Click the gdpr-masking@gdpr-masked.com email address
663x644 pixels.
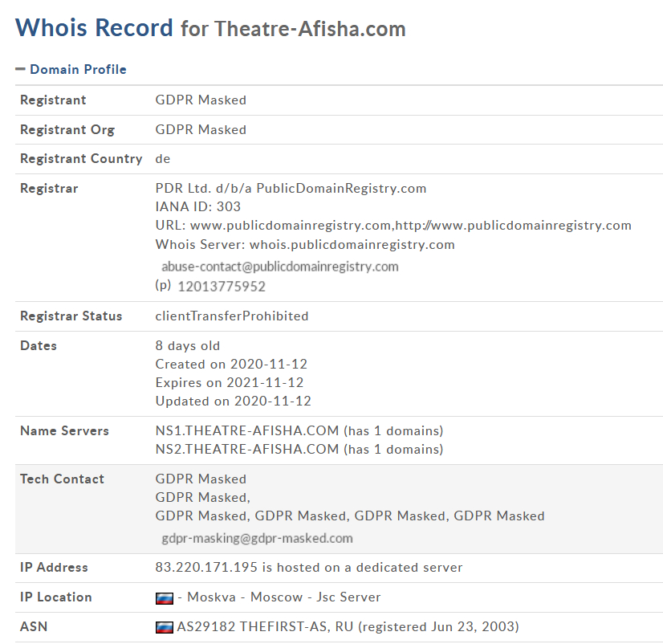257,538
